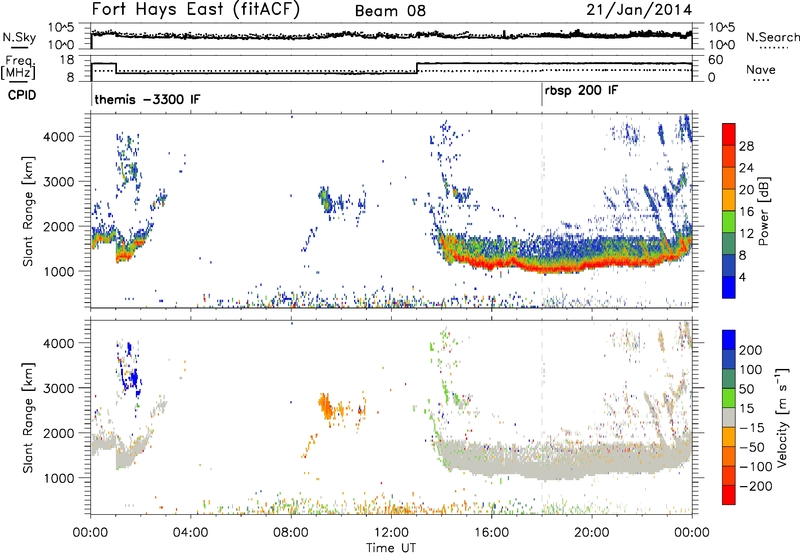Click the '04:00' time axis tick label
The image size is (800, 554).
pos(190,533)
